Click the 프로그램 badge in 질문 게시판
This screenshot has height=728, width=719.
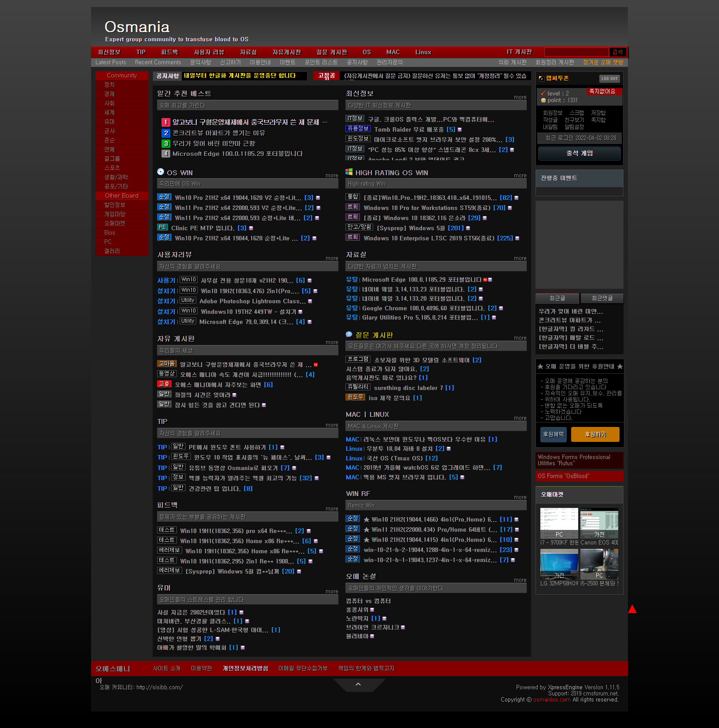358,359
